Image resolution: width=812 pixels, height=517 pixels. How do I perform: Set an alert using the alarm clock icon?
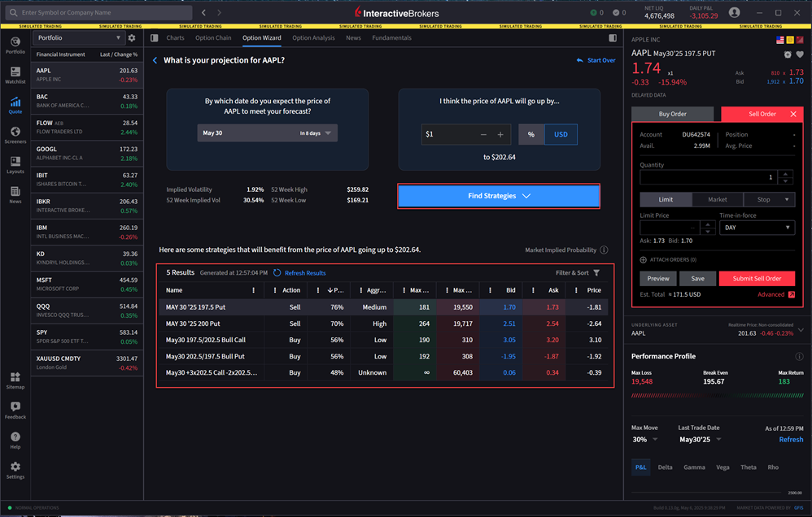pos(788,54)
